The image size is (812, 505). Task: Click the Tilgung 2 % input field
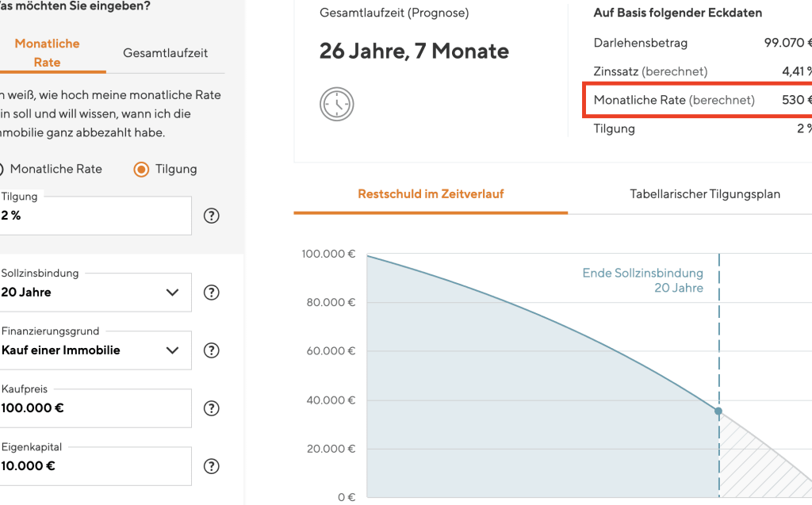tap(95, 216)
